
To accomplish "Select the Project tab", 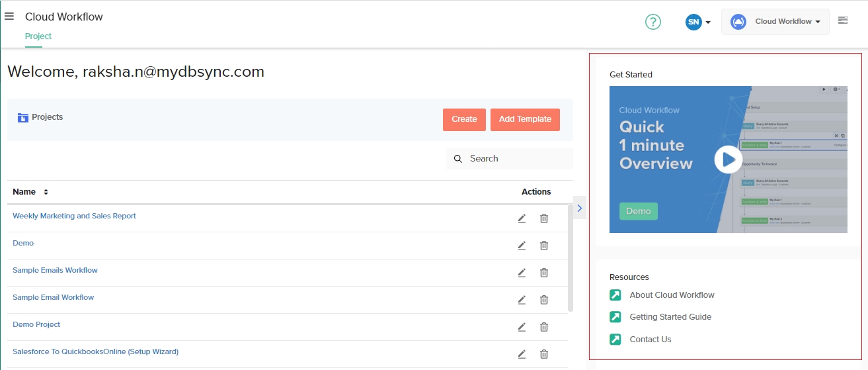I will [x=38, y=36].
